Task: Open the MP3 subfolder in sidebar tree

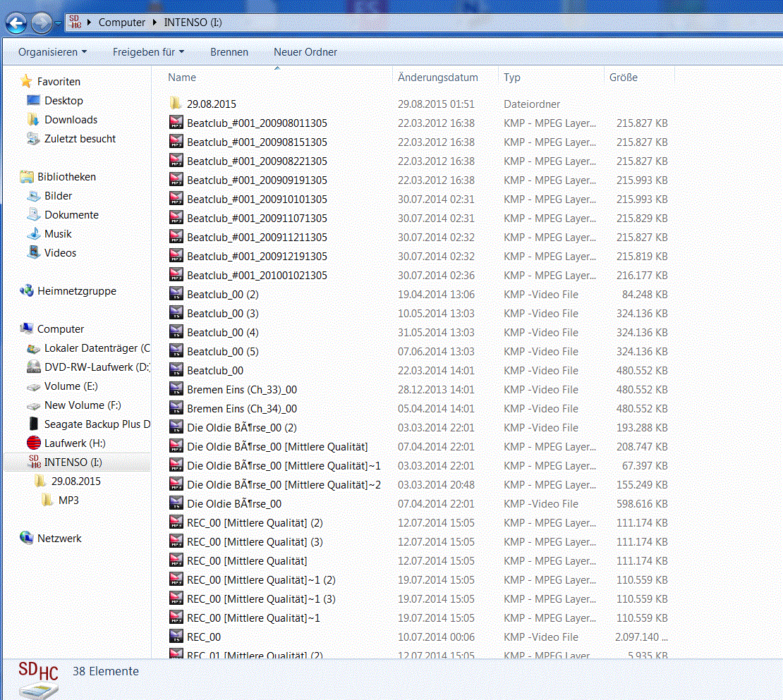Action: tap(68, 500)
